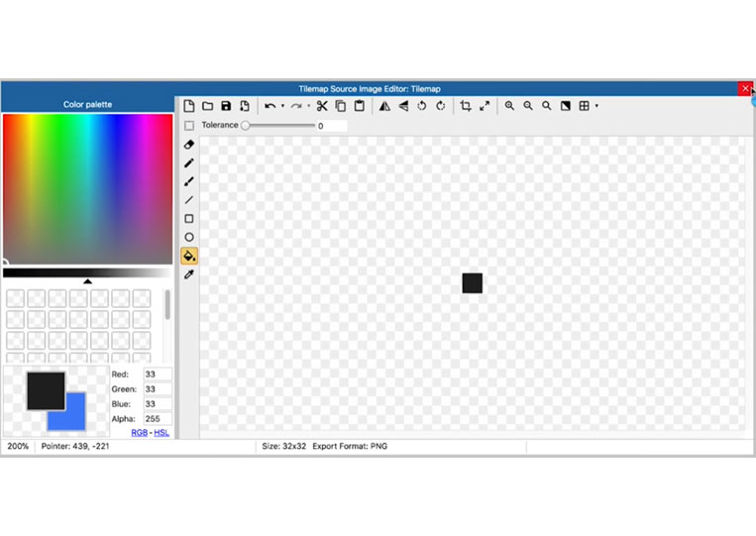Select the blue secondary color swatch
Viewport: 756px width, 536px height.
(74, 419)
